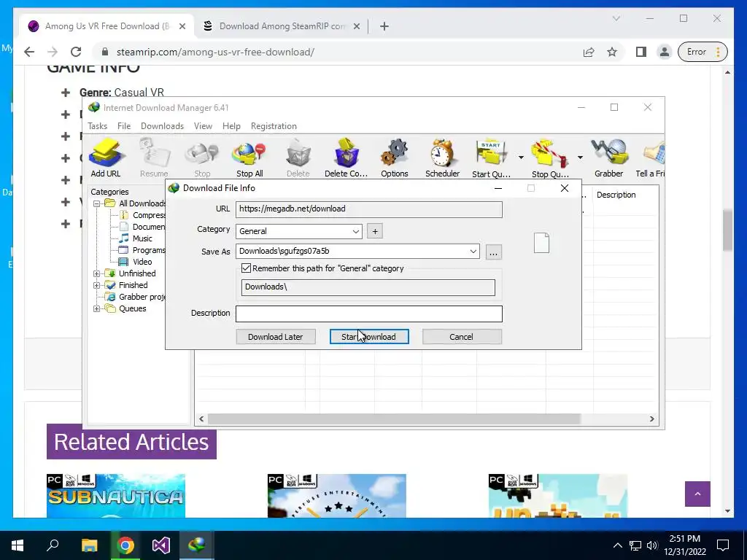Click the Stop Queue toolbar icon
This screenshot has height=560, width=747.
(x=550, y=157)
